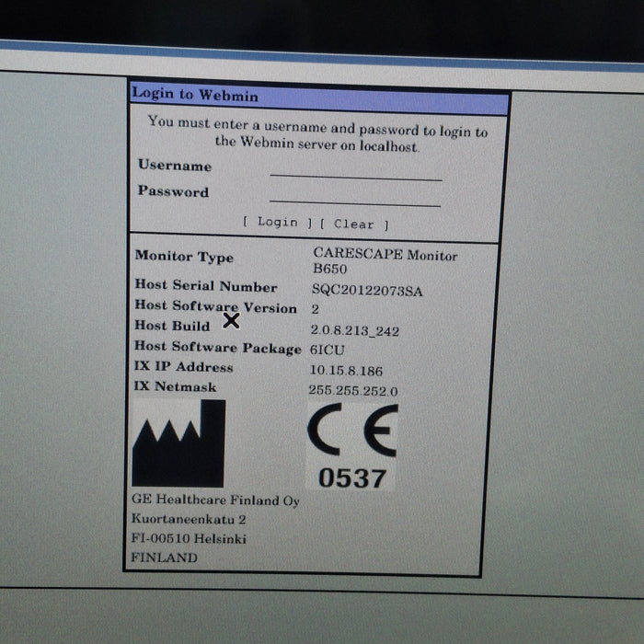The image size is (644, 644).
Task: Click the Login button
Action: (278, 223)
